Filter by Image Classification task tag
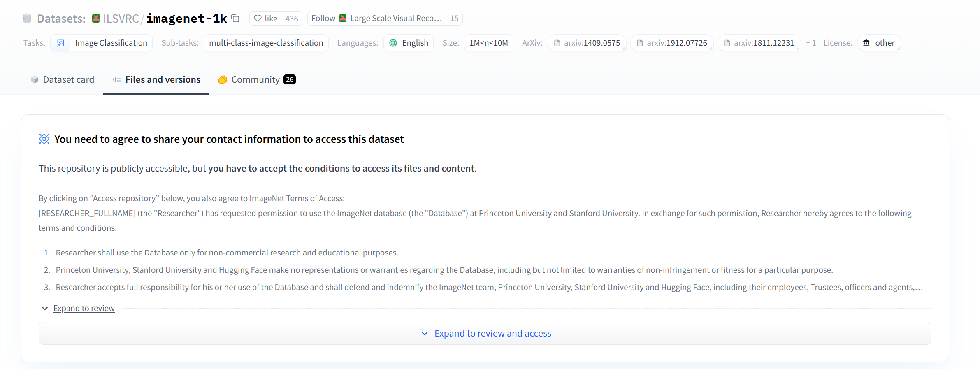The image size is (980, 369). (x=102, y=43)
